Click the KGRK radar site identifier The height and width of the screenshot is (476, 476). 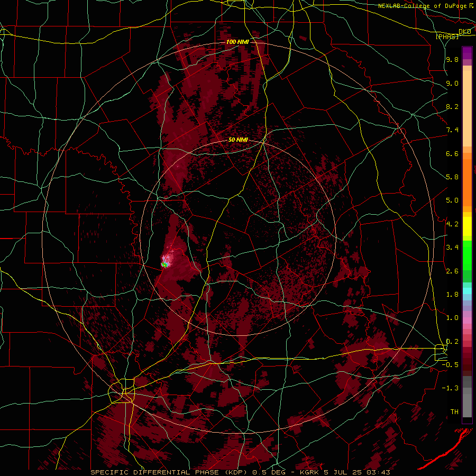tap(309, 472)
